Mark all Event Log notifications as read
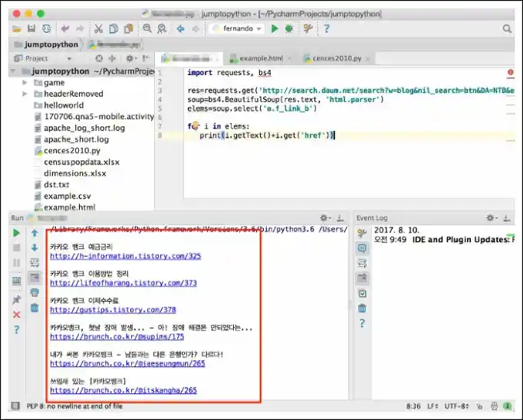Viewport: 523px width, 420px height. tap(362, 294)
